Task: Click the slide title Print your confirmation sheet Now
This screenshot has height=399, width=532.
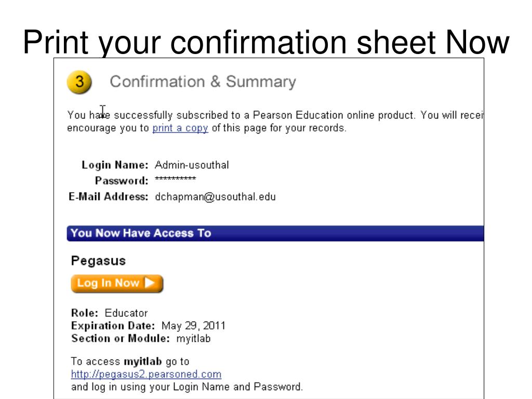Action: (x=266, y=42)
